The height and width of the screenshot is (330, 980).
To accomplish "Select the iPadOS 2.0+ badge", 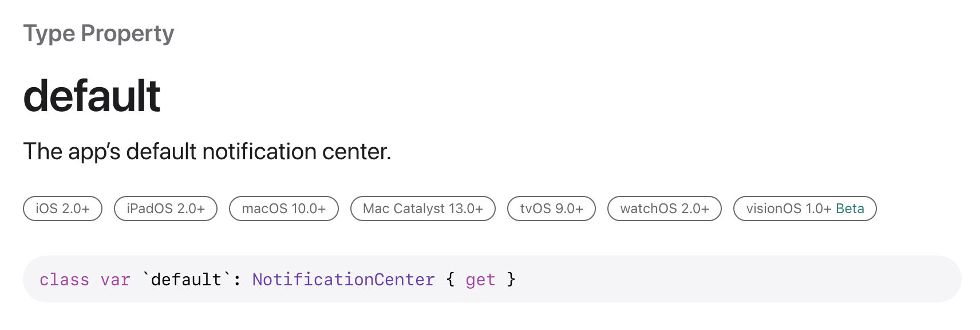I will (165, 209).
